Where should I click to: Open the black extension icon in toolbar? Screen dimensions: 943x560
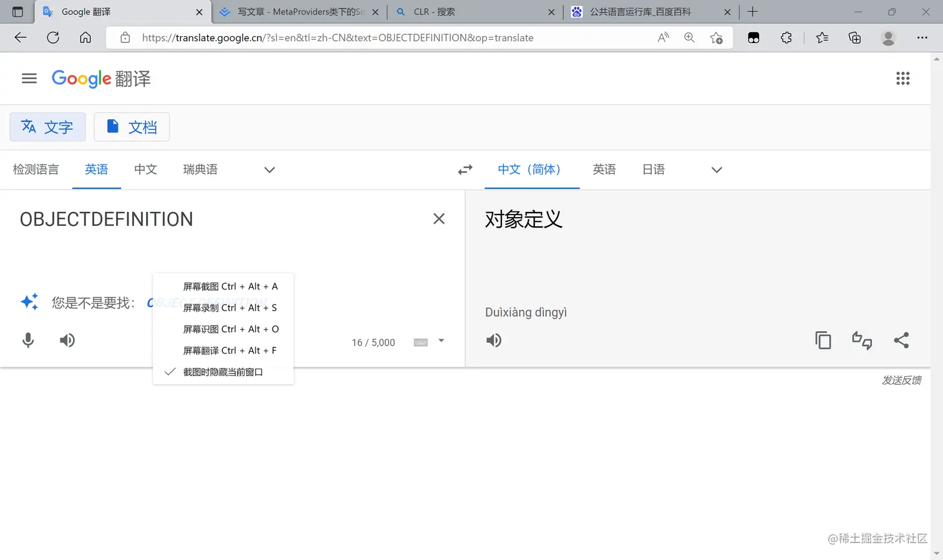(753, 37)
